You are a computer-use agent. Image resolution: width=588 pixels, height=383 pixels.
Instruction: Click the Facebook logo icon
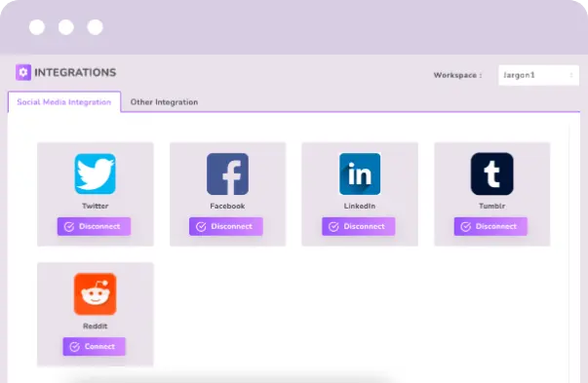tap(227, 173)
